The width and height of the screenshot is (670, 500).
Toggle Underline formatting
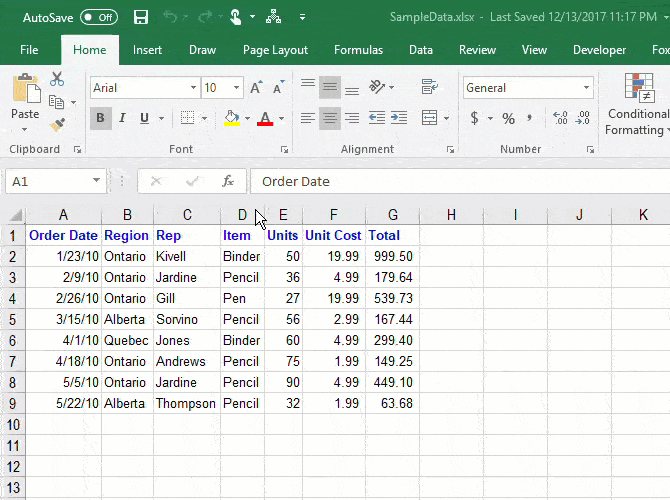[145, 119]
